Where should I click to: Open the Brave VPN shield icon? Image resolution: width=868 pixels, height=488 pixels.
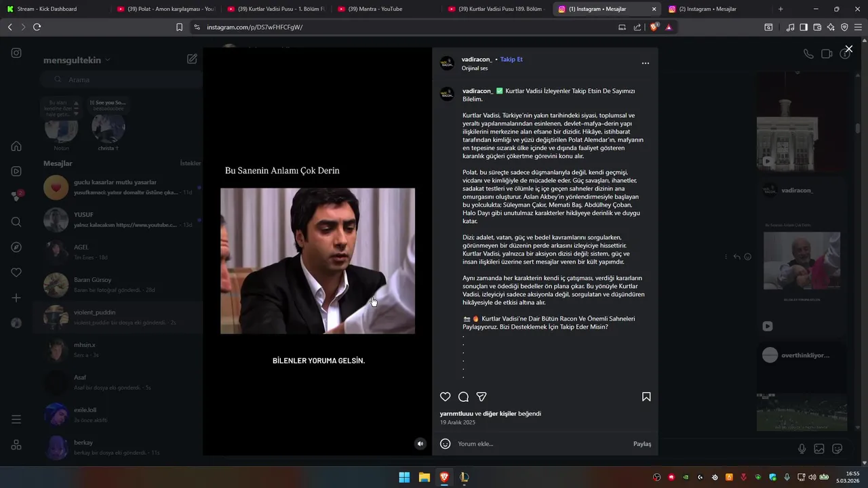pyautogui.click(x=844, y=27)
